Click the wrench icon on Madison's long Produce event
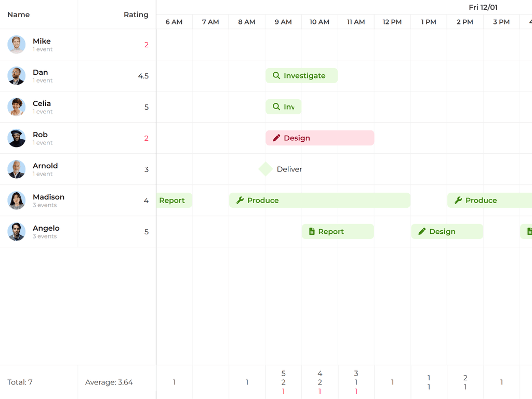This screenshot has height=399, width=532. pos(240,201)
